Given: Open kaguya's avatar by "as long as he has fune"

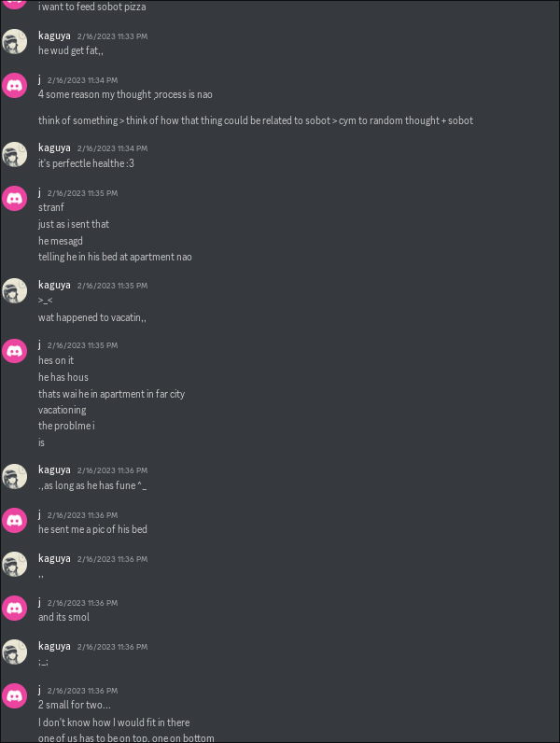Looking at the screenshot, I should pyautogui.click(x=14, y=476).
